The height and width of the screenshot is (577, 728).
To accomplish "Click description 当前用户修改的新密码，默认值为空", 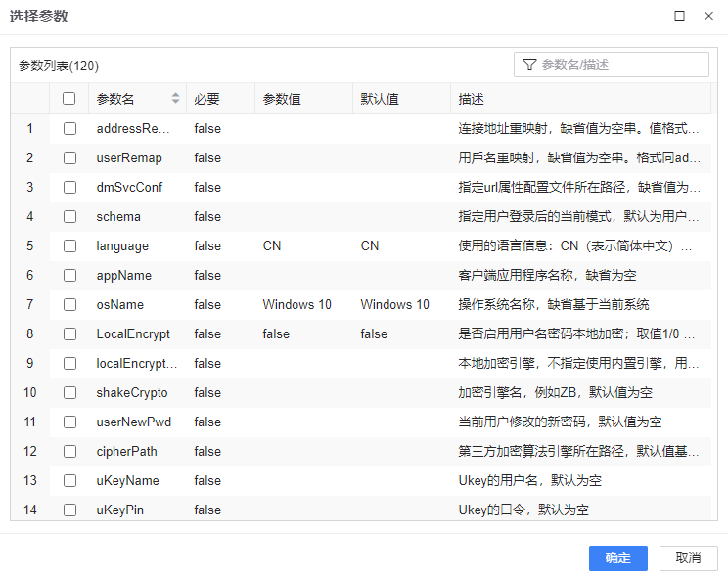I will point(560,422).
